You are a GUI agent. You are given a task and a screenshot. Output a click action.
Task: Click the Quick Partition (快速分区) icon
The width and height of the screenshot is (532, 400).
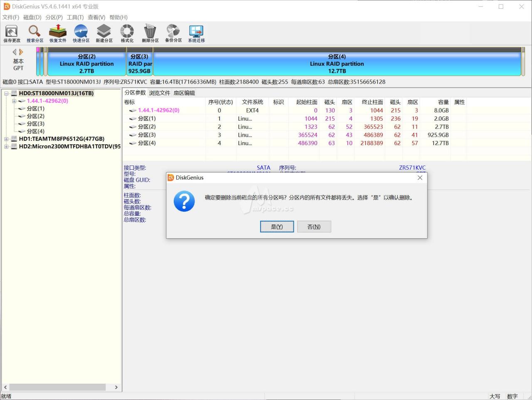tap(81, 33)
